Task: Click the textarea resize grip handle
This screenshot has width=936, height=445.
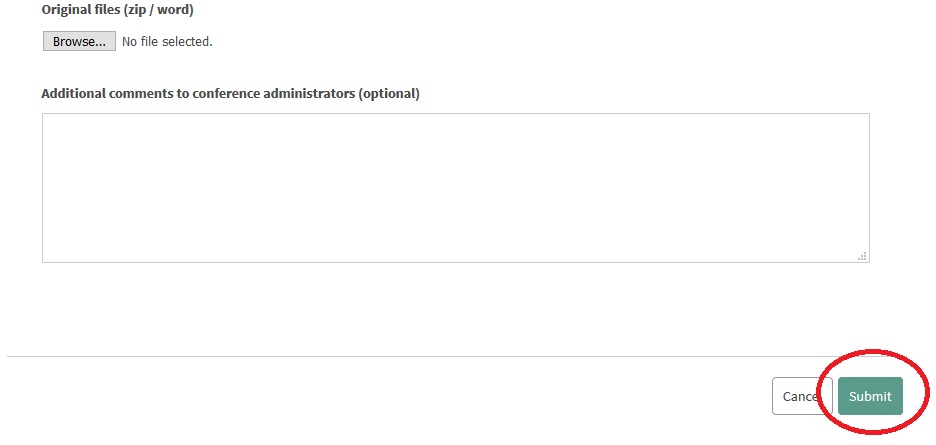Action: point(863,256)
